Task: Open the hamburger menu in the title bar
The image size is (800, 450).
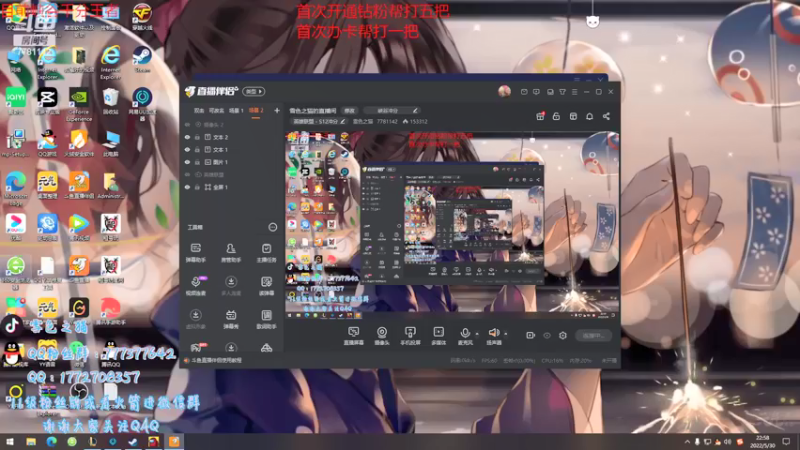Action: coord(574,92)
